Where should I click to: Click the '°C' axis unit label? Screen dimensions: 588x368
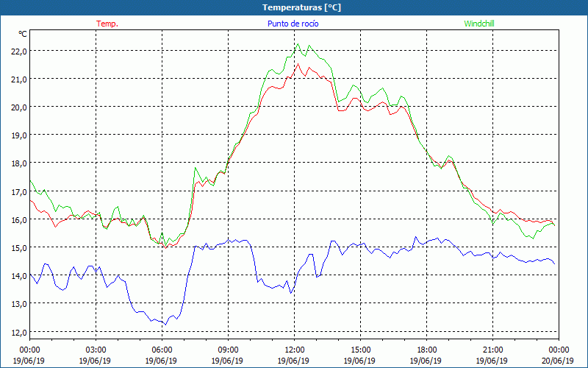click(x=23, y=34)
